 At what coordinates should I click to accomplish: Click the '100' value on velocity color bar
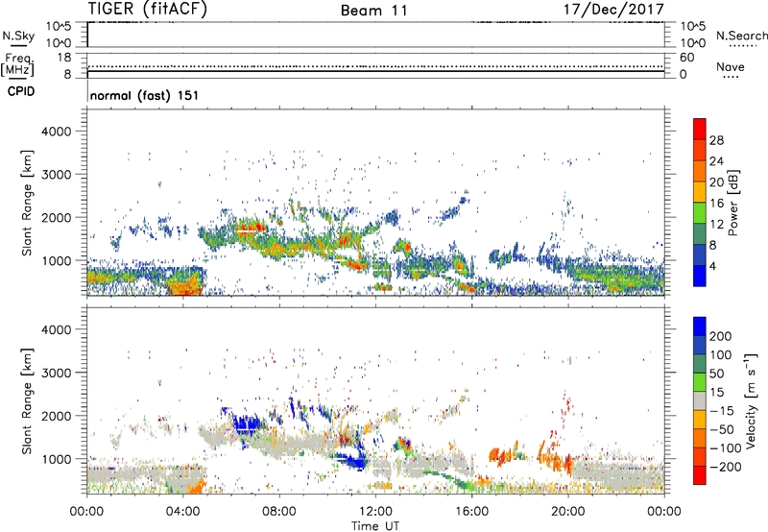coord(720,354)
